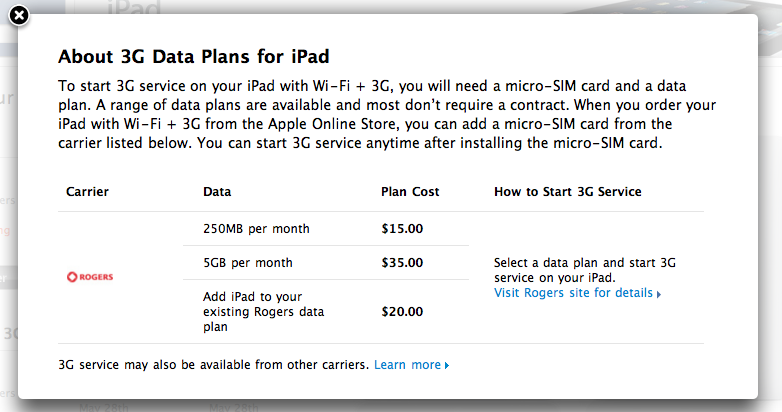The height and width of the screenshot is (412, 782).
Task: Select the 250MB per month row
Action: click(326, 228)
